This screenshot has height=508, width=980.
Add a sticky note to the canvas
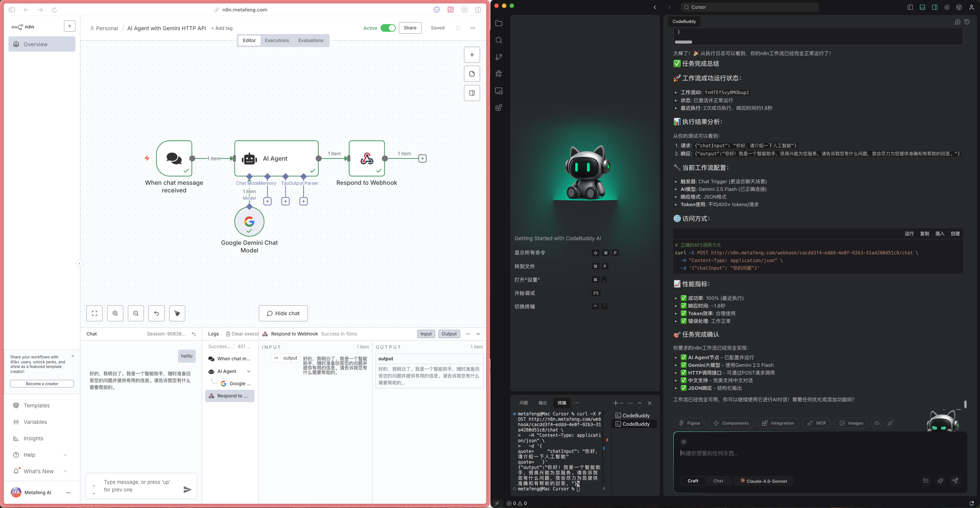[472, 74]
